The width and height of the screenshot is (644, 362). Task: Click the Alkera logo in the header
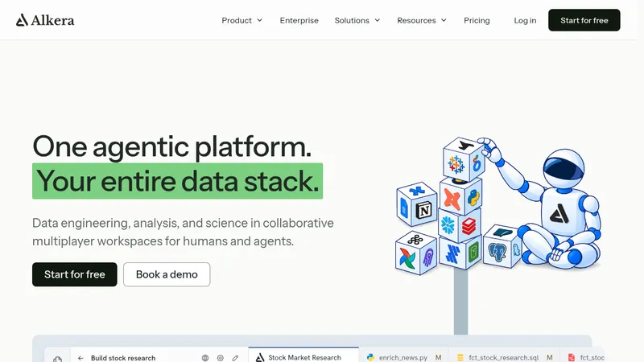[45, 20]
